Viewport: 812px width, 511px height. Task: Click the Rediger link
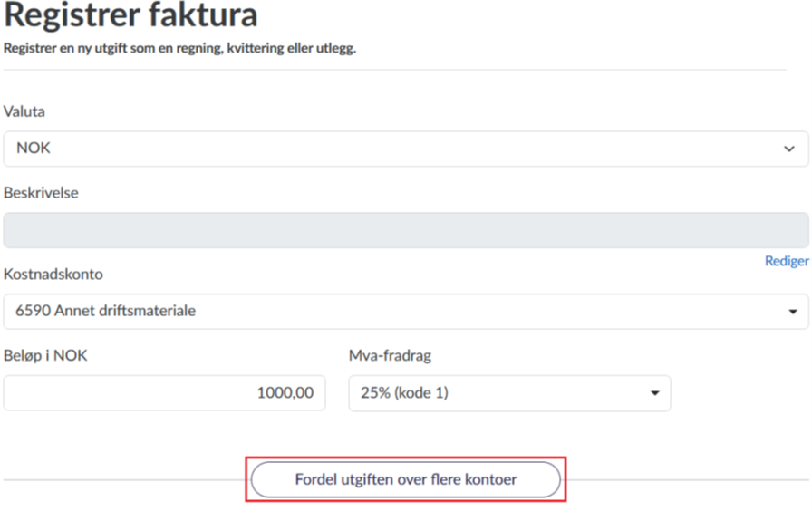coord(787,261)
